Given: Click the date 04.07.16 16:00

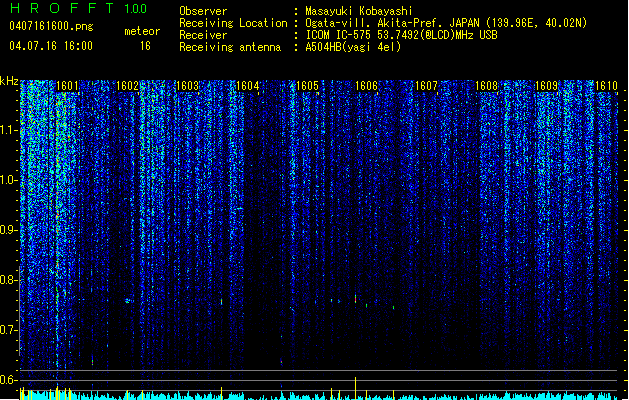Looking at the screenshot, I should [51, 46].
